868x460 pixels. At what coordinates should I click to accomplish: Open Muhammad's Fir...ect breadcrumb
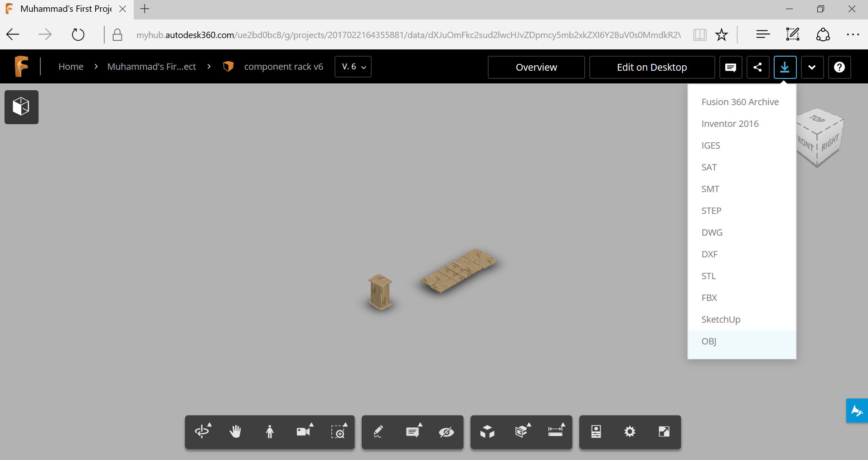pyautogui.click(x=151, y=67)
